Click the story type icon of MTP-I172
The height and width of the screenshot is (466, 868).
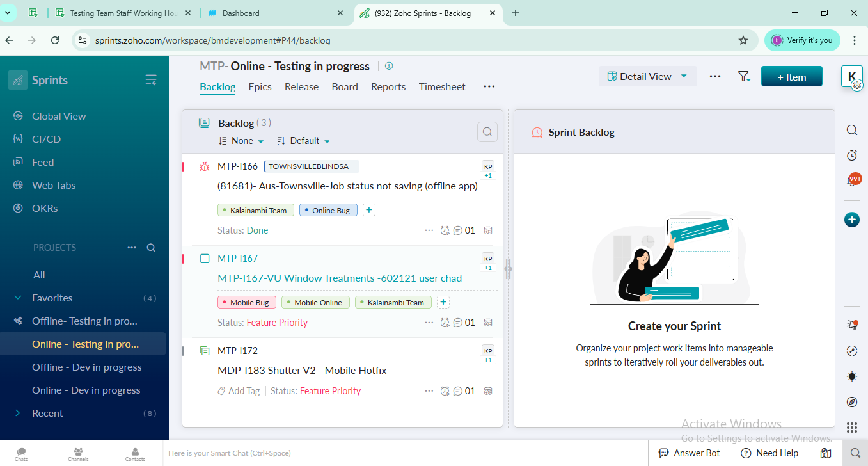pos(205,351)
